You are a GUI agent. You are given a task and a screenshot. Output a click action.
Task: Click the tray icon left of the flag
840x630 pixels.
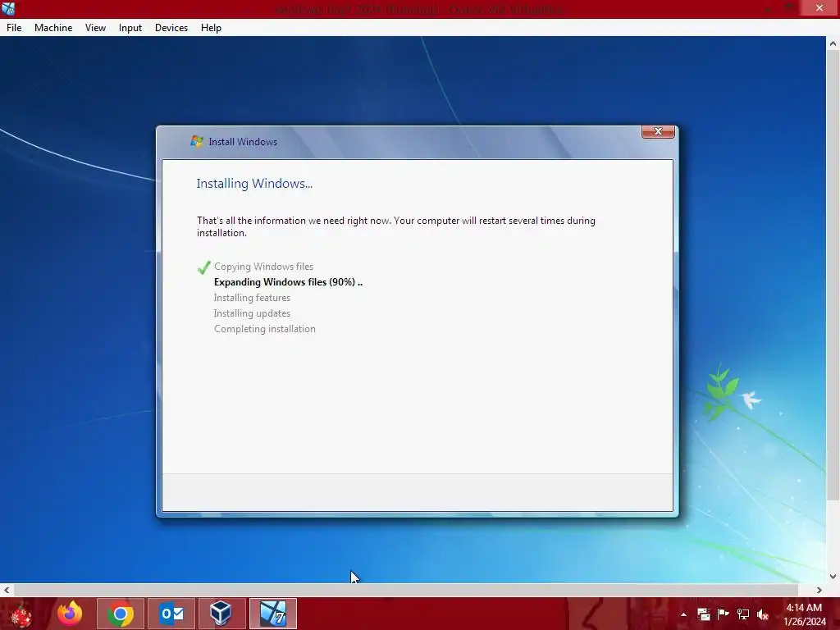(x=703, y=614)
